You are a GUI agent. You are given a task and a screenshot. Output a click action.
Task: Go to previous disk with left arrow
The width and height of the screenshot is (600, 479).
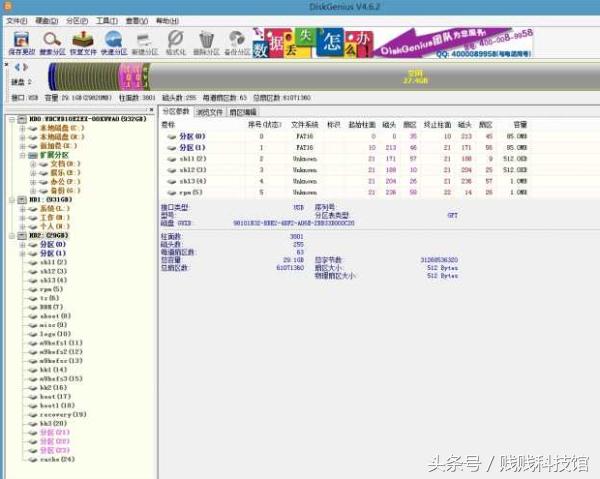click(17, 67)
